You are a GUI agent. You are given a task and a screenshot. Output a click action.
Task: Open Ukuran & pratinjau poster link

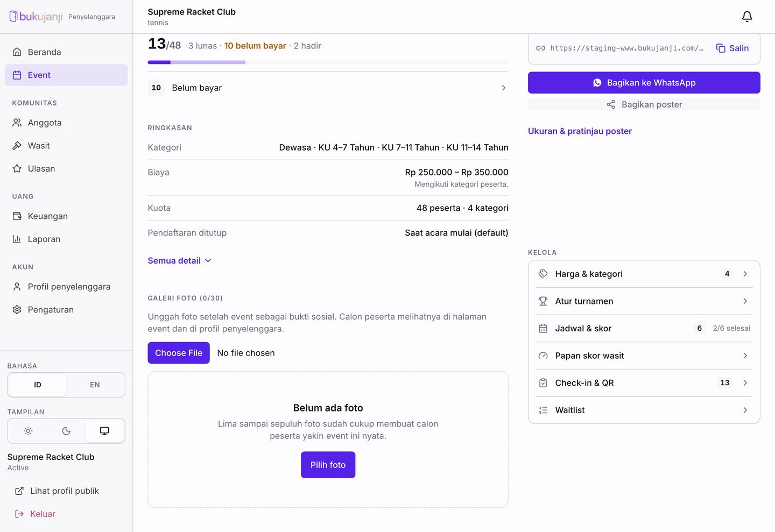tap(580, 131)
